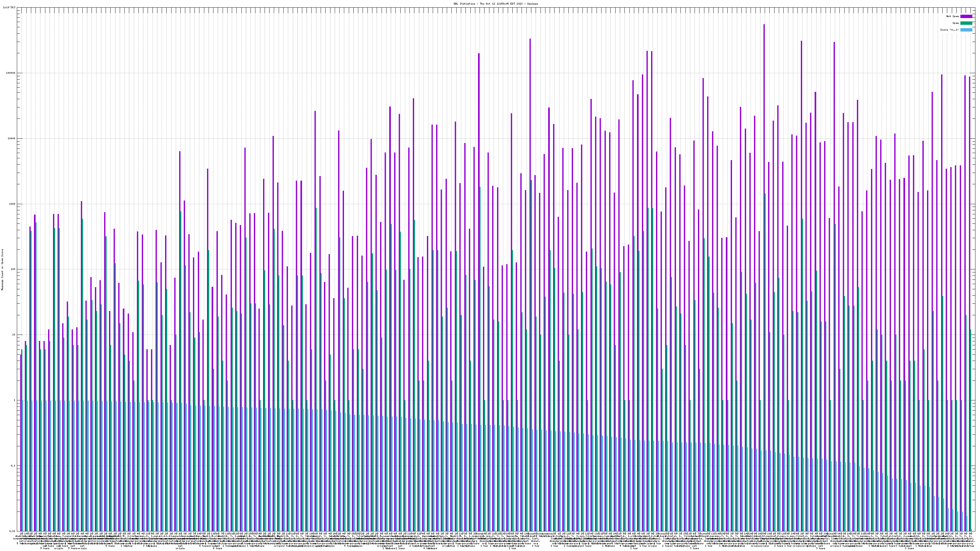Click the RBL Statistics chart title
The image size is (980, 551).
[x=495, y=4]
